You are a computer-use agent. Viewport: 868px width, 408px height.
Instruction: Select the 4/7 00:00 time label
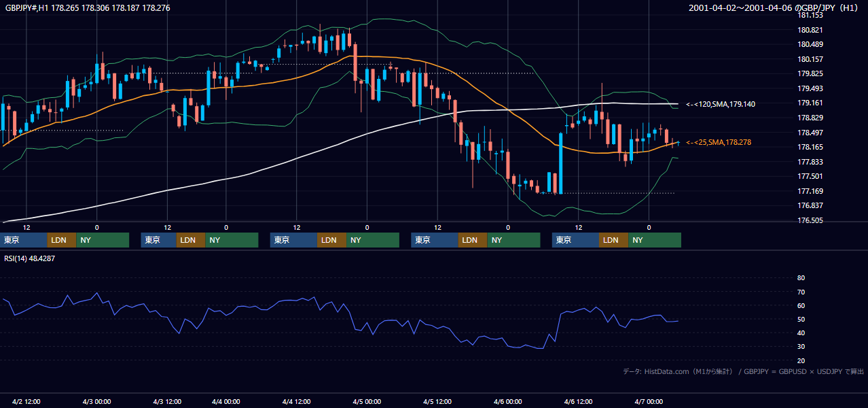tap(649, 401)
